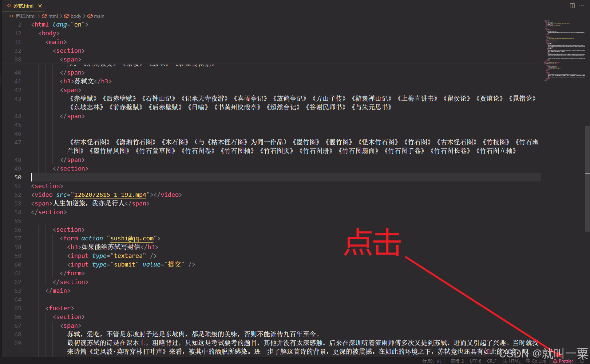The image size is (590, 364).
Task: Select the 苏轼.html editor tab
Action: pyautogui.click(x=24, y=6)
